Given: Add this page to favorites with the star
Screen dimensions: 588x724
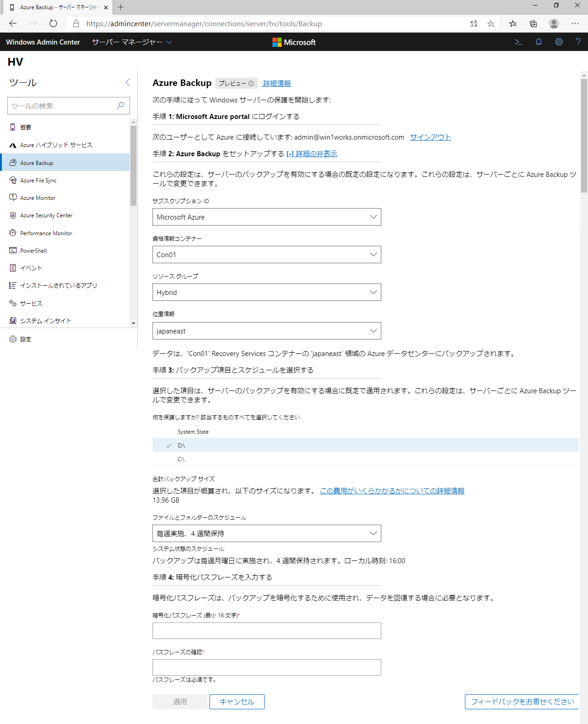Looking at the screenshot, I should pyautogui.click(x=491, y=23).
